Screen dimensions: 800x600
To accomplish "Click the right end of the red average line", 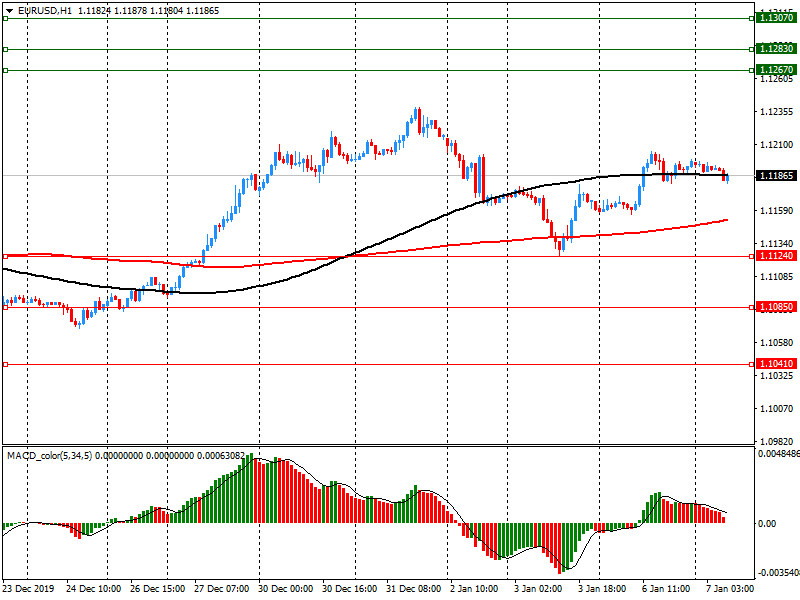I will [x=726, y=220].
